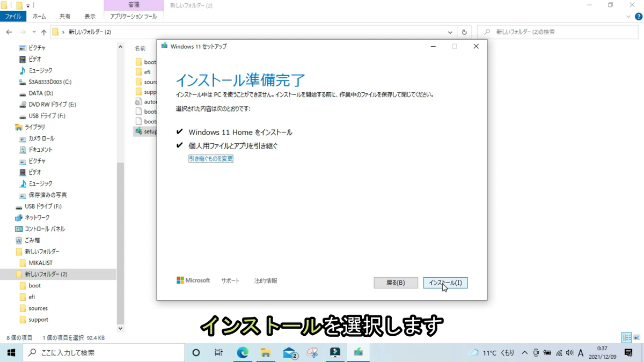Expand the address bar history dropdown
The image size is (644, 362).
point(450,32)
